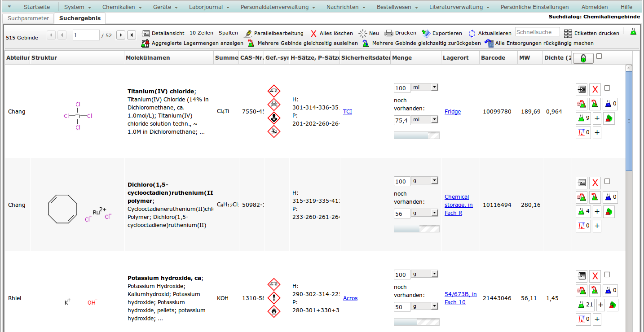Click the green padlock button in header
The image size is (644, 332).
coord(583,58)
